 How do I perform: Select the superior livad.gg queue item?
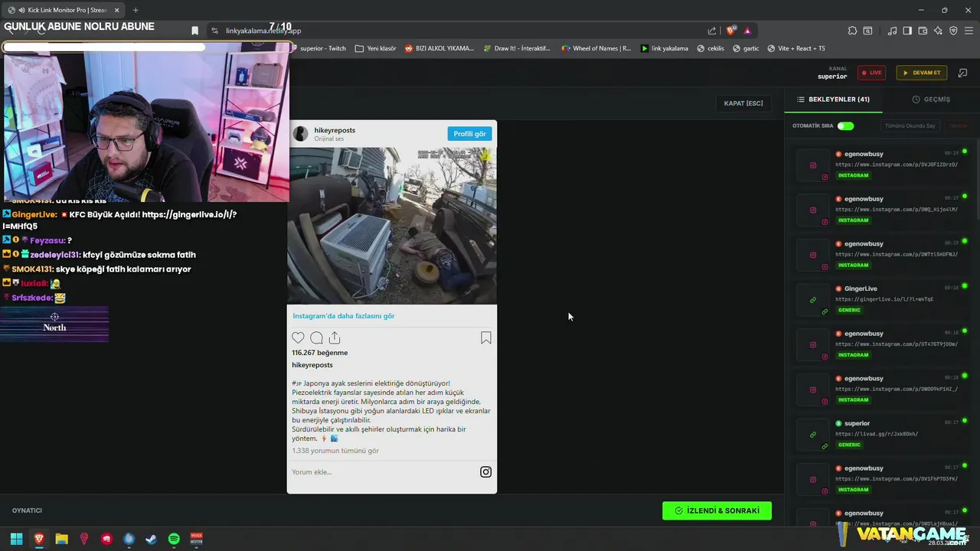click(880, 434)
